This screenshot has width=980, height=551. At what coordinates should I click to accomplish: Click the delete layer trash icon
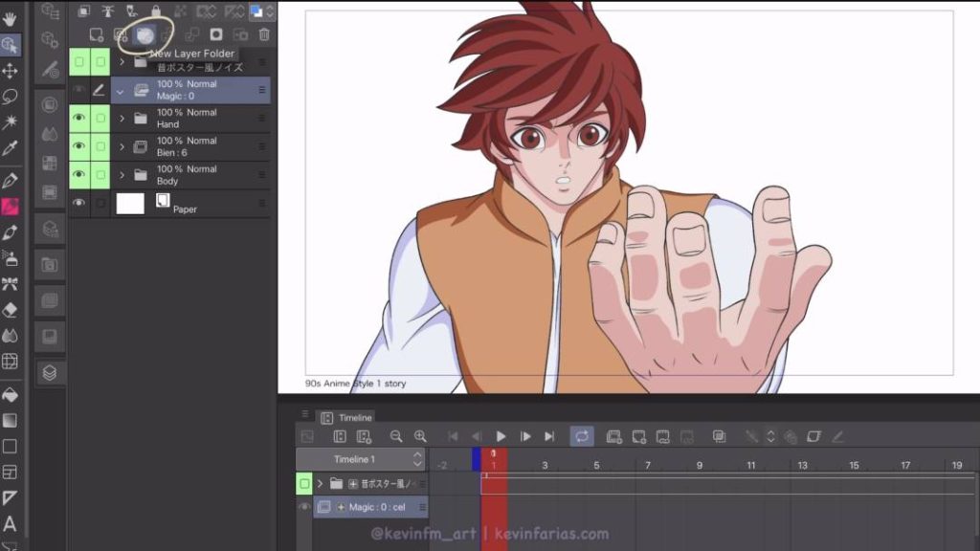click(263, 34)
